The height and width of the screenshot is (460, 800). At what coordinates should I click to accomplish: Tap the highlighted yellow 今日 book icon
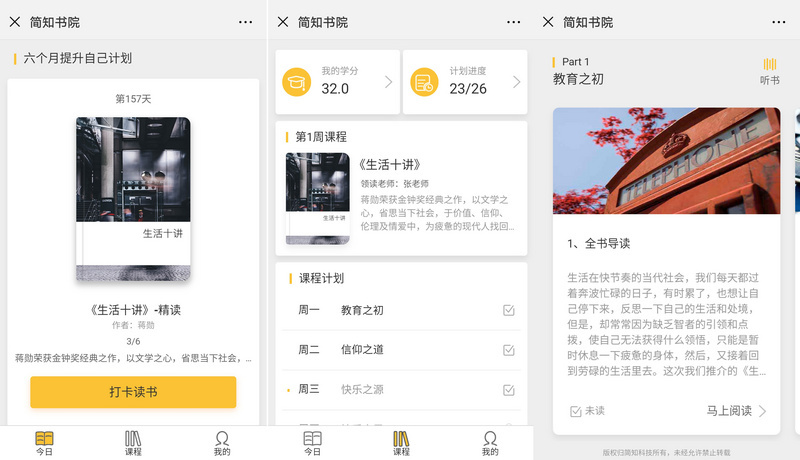click(x=44, y=439)
